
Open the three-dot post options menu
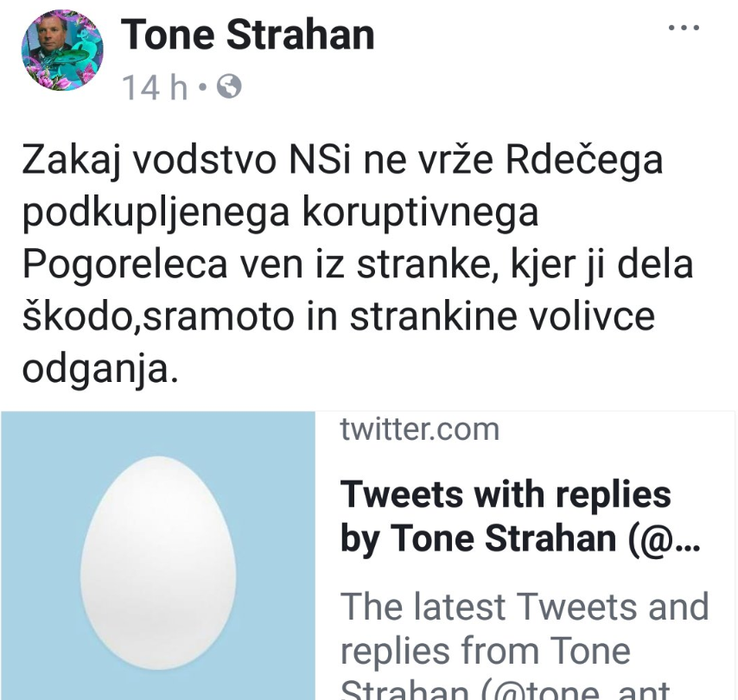pos(684,27)
